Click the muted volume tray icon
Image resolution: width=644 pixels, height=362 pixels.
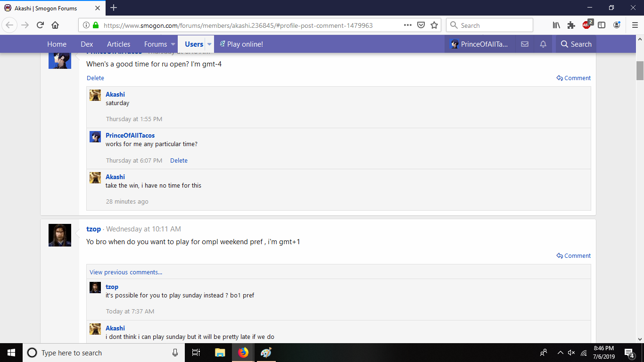(x=571, y=353)
